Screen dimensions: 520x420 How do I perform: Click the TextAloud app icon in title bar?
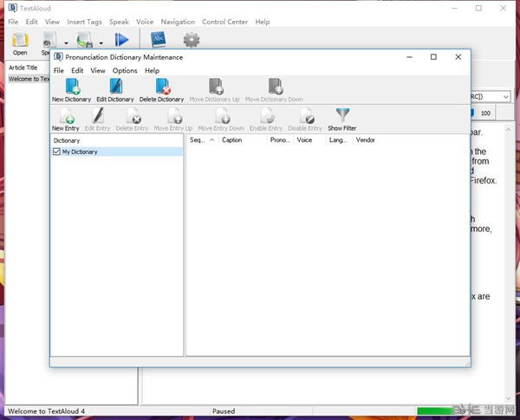pyautogui.click(x=13, y=8)
